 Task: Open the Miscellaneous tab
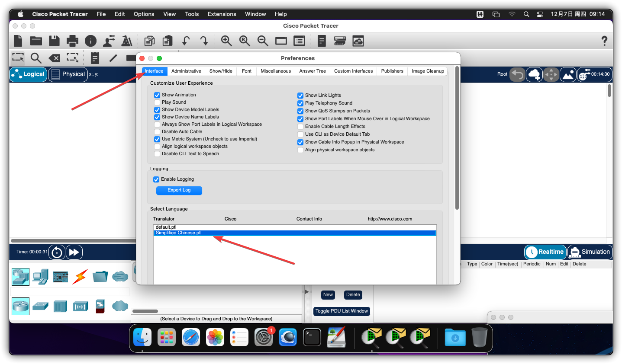(x=276, y=71)
